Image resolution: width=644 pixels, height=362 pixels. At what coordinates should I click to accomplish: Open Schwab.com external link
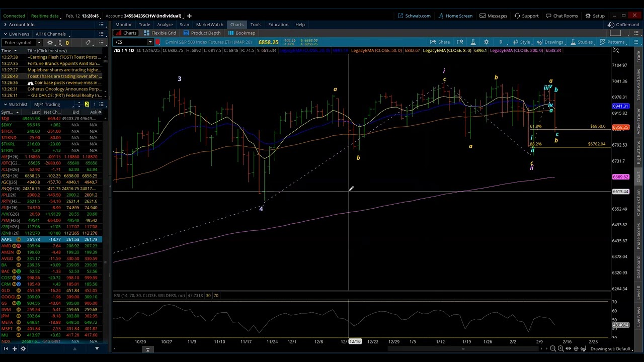[x=414, y=16]
